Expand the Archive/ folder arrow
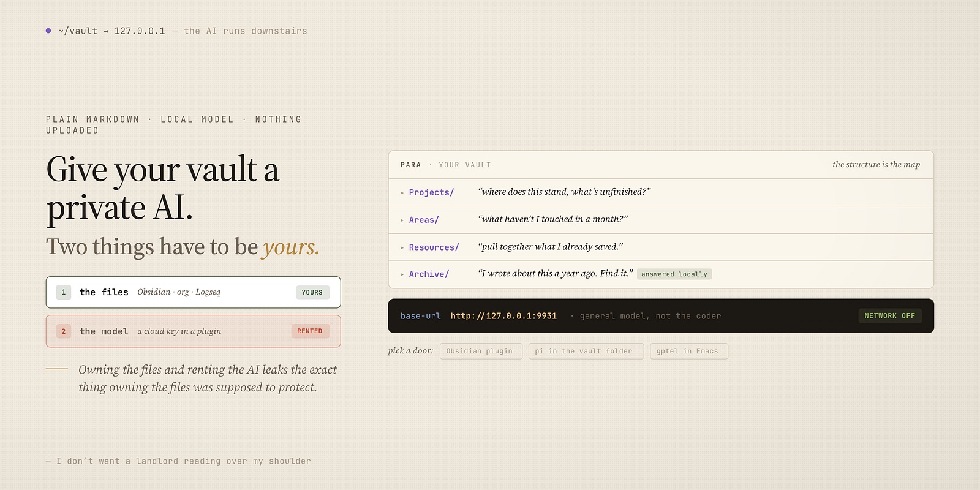This screenshot has height=490, width=980. click(x=402, y=274)
